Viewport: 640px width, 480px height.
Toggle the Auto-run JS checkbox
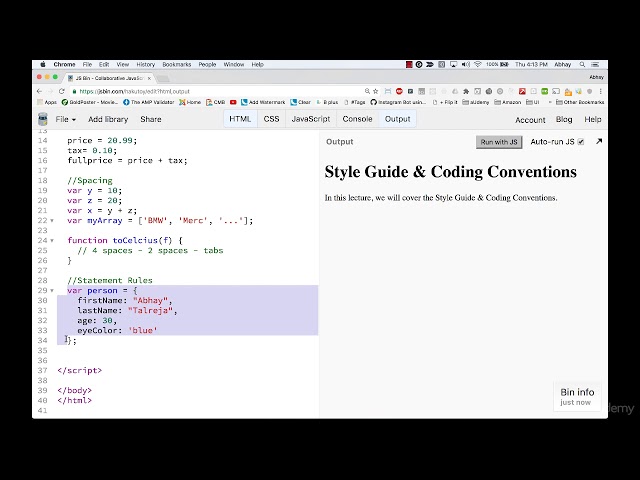pos(581,142)
